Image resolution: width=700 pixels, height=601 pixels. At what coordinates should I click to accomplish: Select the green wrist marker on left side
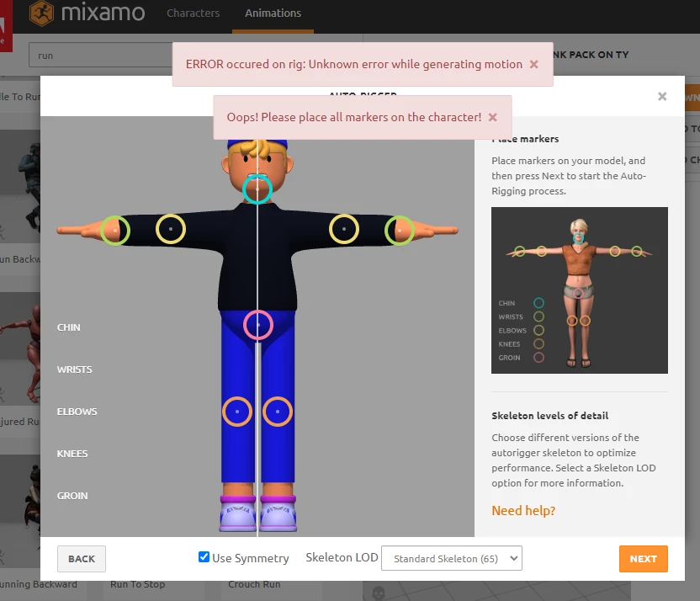click(115, 231)
